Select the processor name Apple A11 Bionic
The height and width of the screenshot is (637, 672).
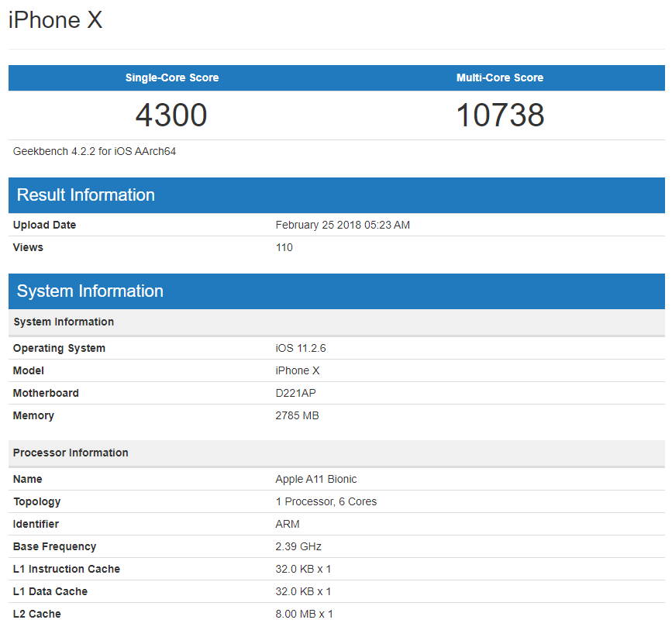[316, 479]
